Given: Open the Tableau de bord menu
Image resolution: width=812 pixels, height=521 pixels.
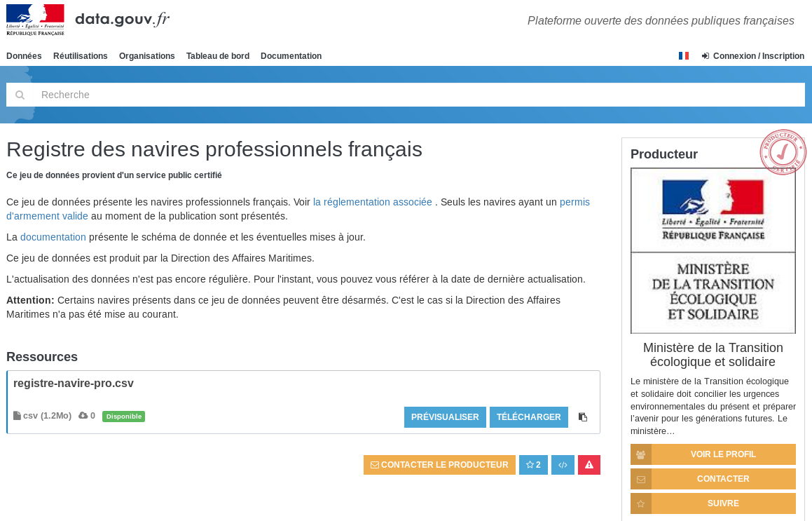Looking at the screenshot, I should click(217, 56).
